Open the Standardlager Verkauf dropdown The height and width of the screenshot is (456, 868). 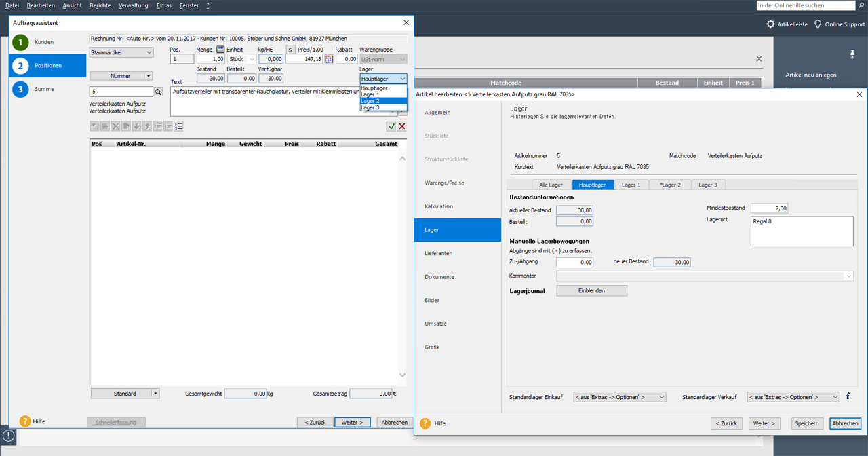click(793, 397)
